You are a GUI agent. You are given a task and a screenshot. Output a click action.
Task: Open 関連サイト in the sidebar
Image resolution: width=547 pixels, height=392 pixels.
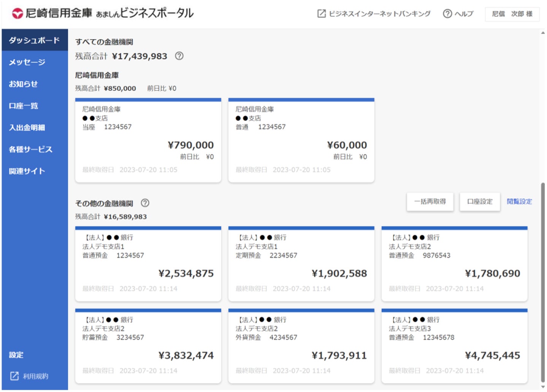(x=27, y=171)
